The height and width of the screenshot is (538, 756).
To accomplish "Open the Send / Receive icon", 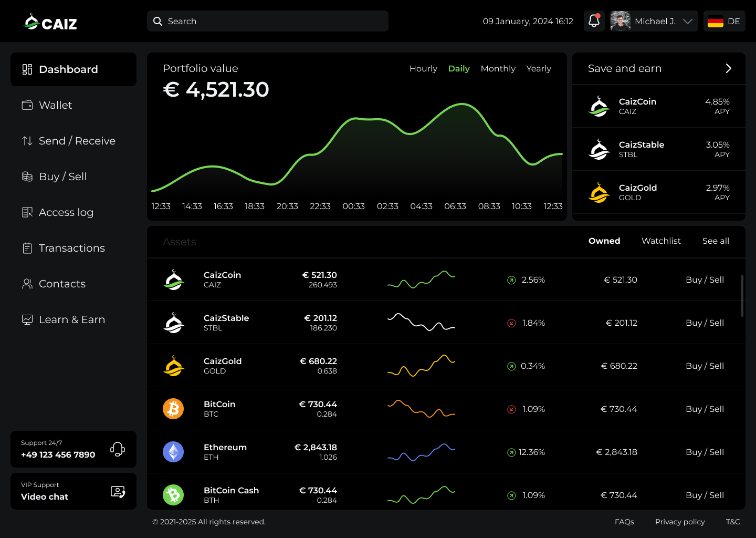I will (27, 140).
